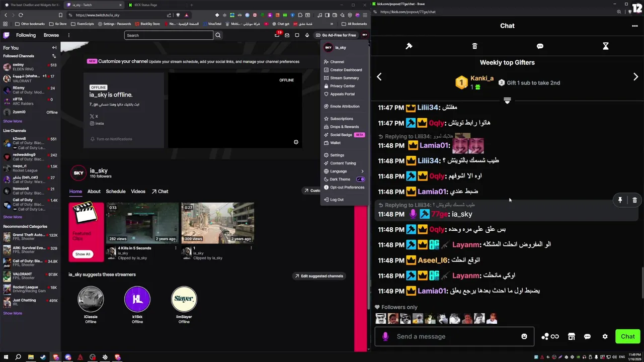Viewport: 644px width, 362px height.
Task: Click Go Ad-Free for Free button
Action: pyautogui.click(x=336, y=35)
